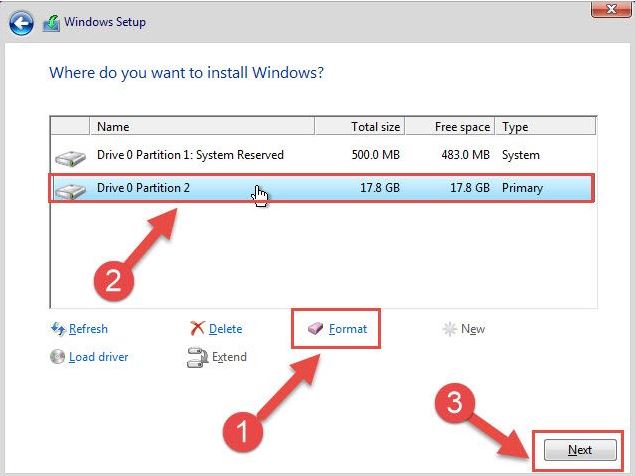Sort by the Total size column header
635x476 pixels.
[x=360, y=127]
